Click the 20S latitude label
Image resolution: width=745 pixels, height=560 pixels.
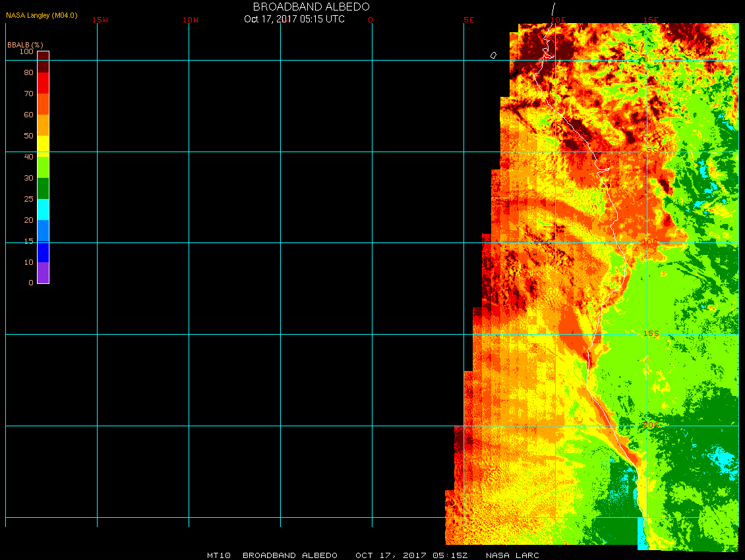click(651, 425)
